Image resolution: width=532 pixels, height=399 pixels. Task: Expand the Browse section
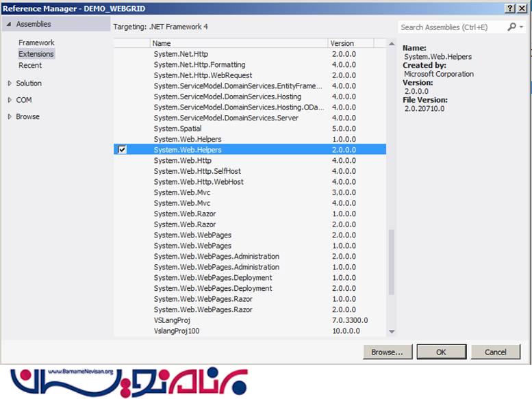click(10, 117)
